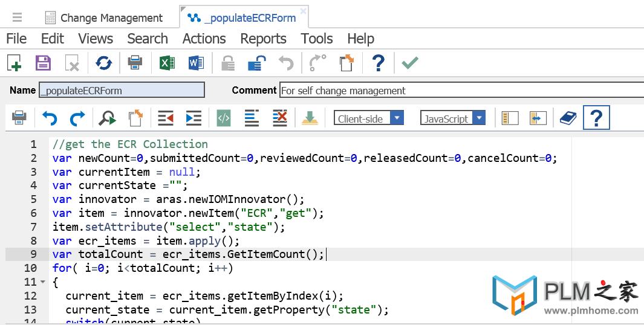The image size is (644, 325).
Task: Toggle the side panel layout icon
Action: [510, 118]
